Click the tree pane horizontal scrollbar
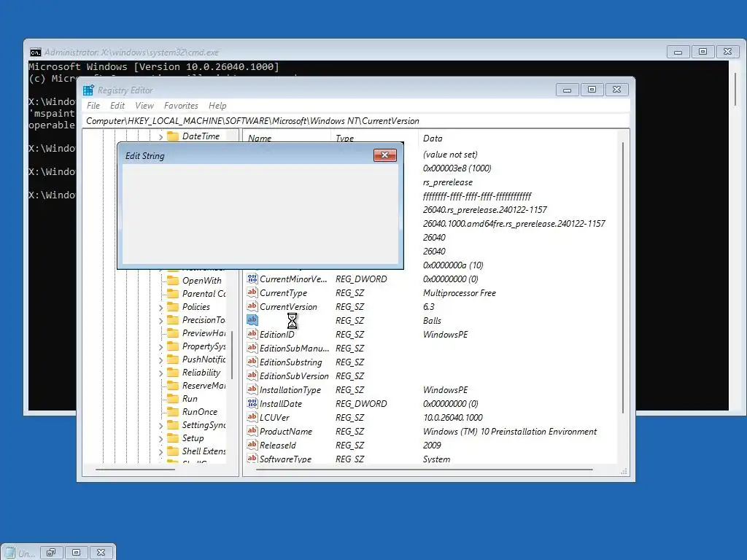This screenshot has width=747, height=560. [x=135, y=470]
